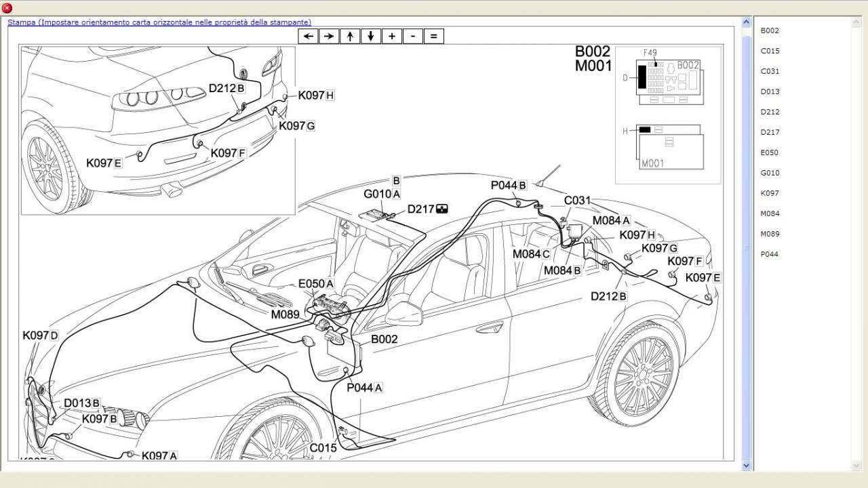The image size is (868, 488).
Task: Click the D212 B label in rear inset
Action: pos(226,88)
